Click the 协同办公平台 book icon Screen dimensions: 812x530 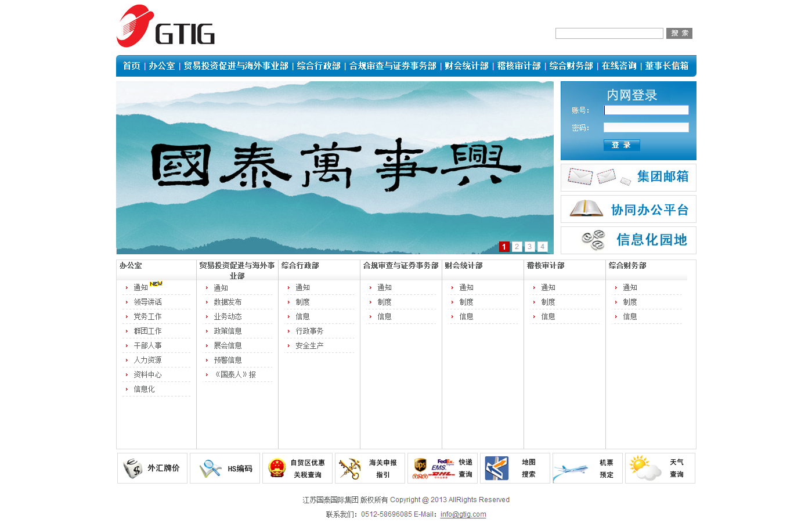[x=586, y=208]
